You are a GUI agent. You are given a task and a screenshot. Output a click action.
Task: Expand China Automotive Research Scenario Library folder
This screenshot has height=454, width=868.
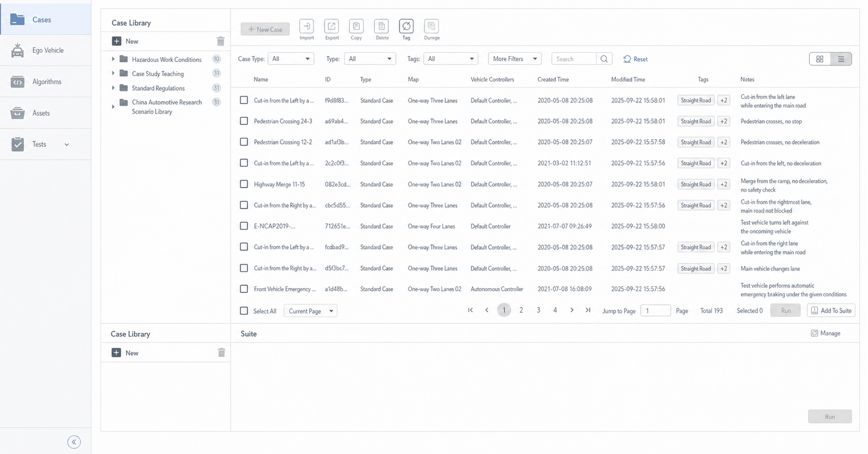click(x=113, y=107)
